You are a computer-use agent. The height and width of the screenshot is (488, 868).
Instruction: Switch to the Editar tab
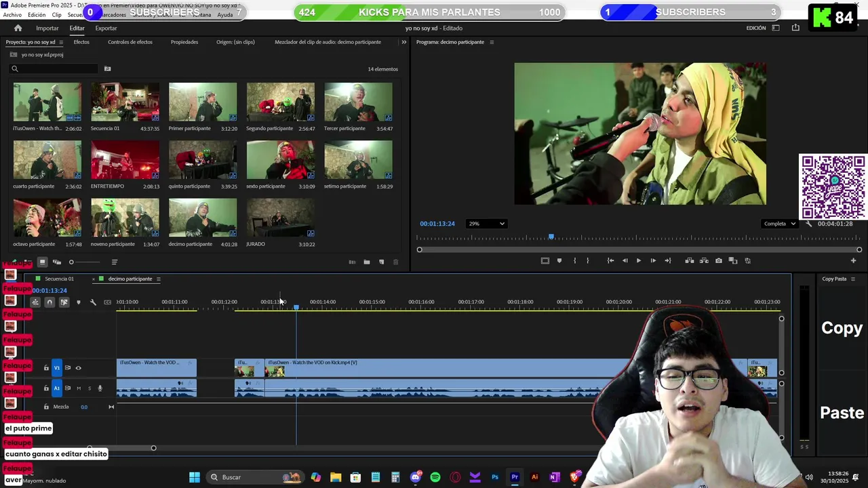pos(77,28)
